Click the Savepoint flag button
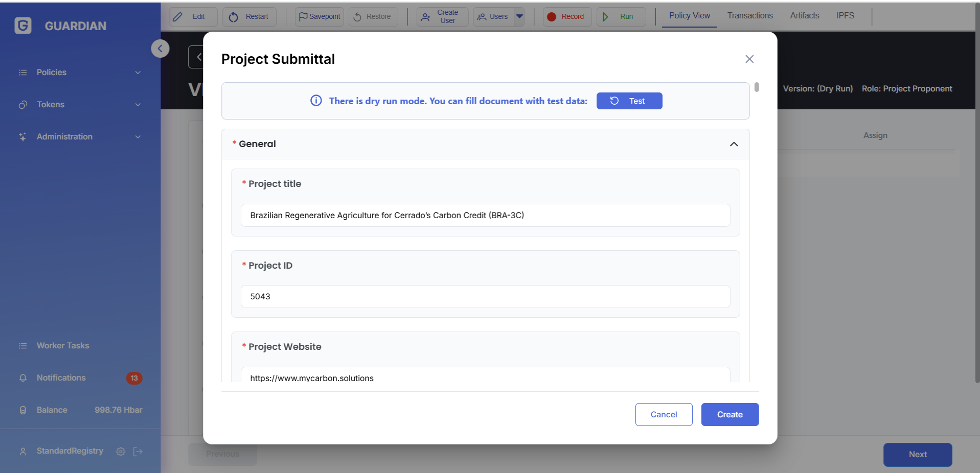This screenshot has width=980, height=473. (320, 16)
